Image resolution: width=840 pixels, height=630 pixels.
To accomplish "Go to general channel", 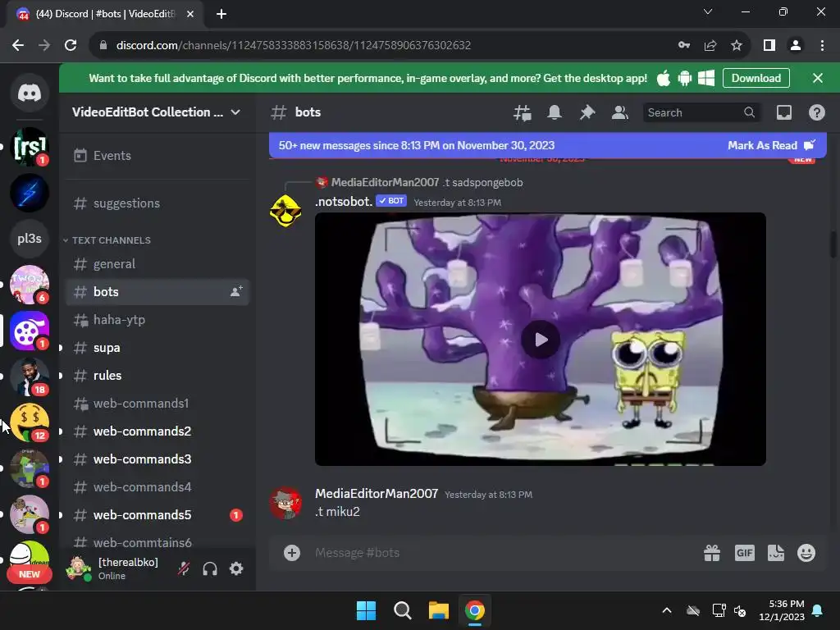I will tap(157, 264).
